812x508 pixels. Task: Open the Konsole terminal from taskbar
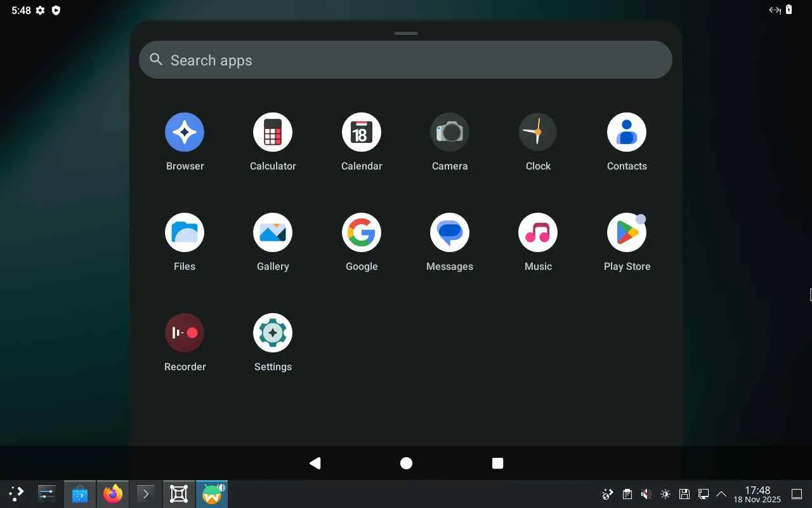tap(146, 493)
